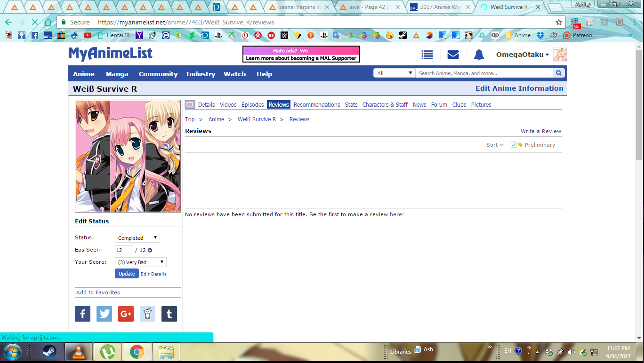Expand the Sort dropdown
This screenshot has height=363, width=644.
[x=495, y=145]
